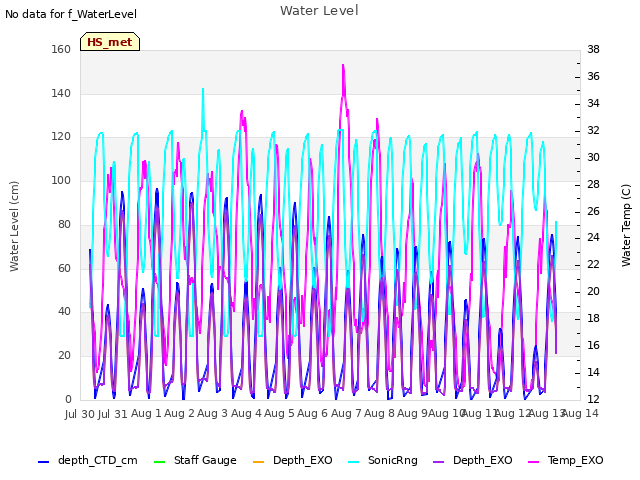Click the Water Level (cm) axis label
Image resolution: width=640 pixels, height=480 pixels.
coord(14,227)
